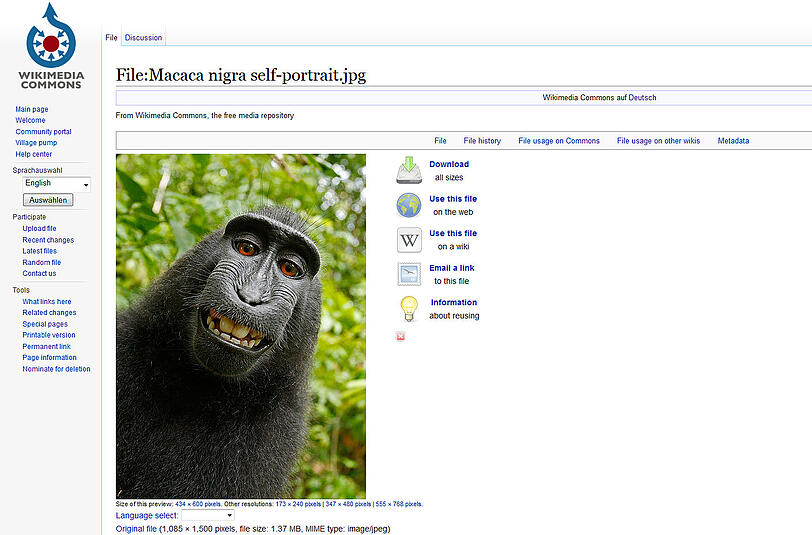Click the page title Macaca nigra self-portrait.jpg

coord(241,76)
